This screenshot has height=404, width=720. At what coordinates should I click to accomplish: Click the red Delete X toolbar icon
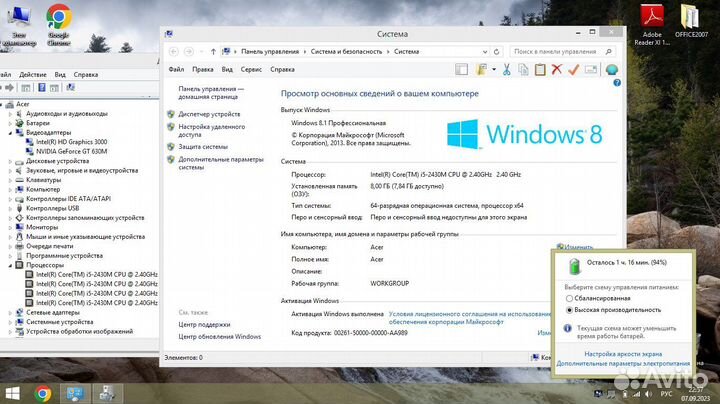557,69
